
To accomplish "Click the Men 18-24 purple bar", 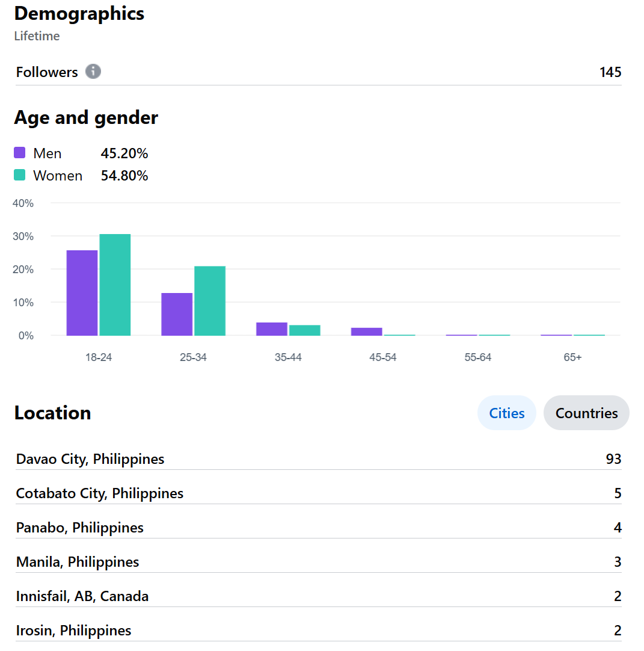I will [82, 293].
